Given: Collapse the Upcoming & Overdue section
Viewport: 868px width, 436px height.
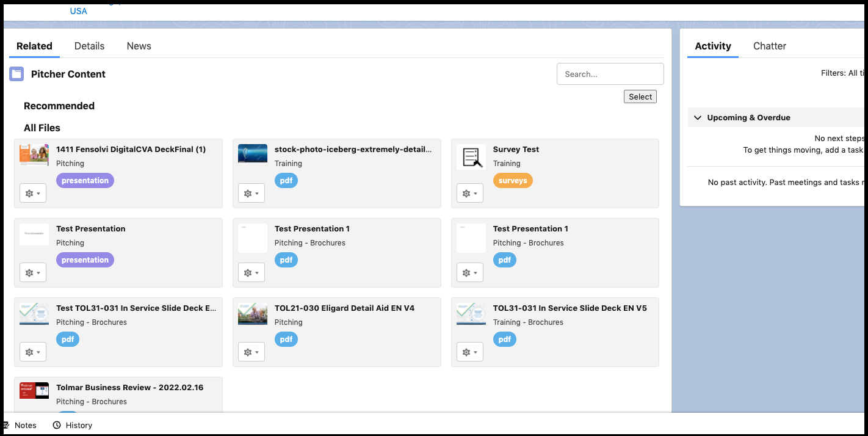Looking at the screenshot, I should pyautogui.click(x=698, y=117).
